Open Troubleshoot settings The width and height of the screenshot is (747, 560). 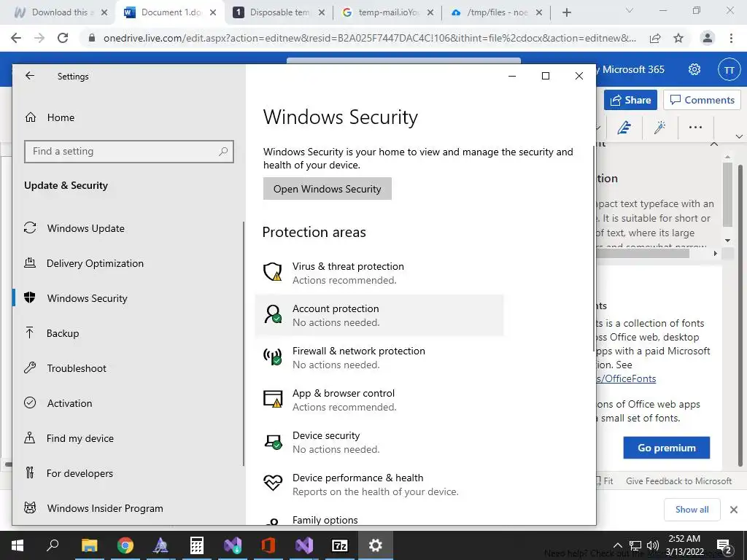tap(76, 368)
